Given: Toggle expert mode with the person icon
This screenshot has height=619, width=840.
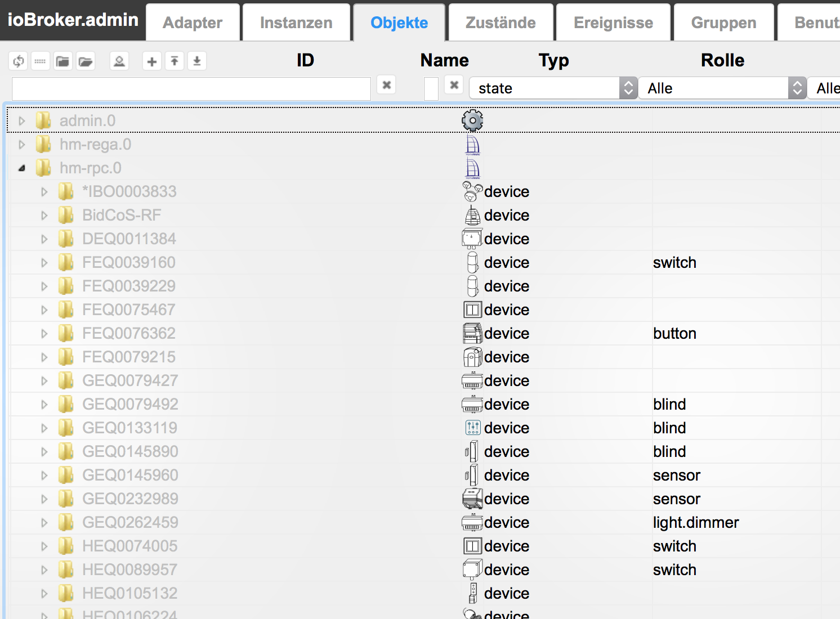Looking at the screenshot, I should pos(119,61).
